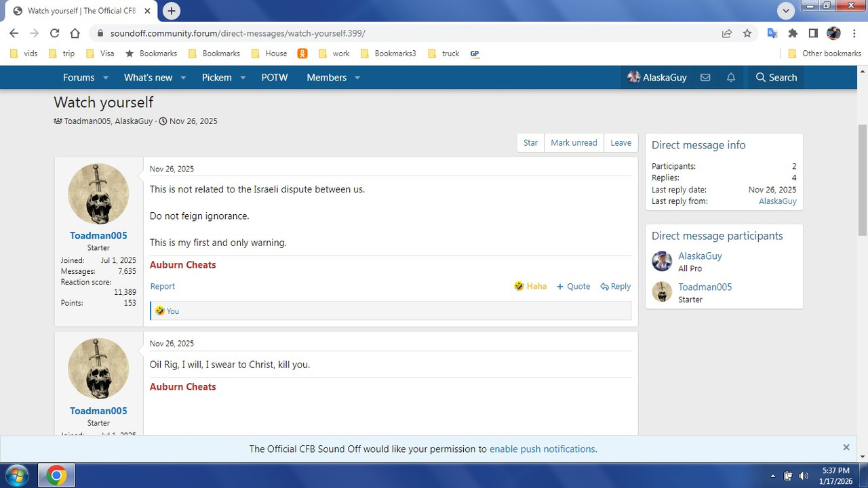The image size is (868, 488).
Task: Open Chrome on the taskbar
Action: pyautogui.click(x=56, y=476)
